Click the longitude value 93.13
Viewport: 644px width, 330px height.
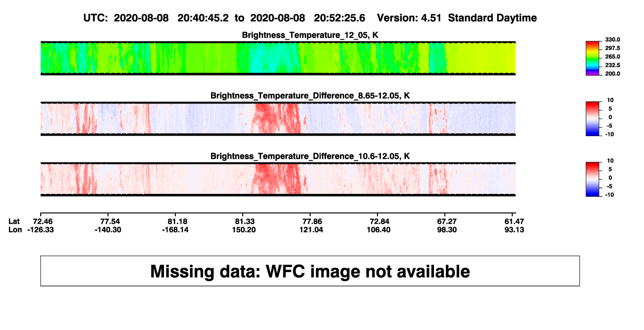pyautogui.click(x=514, y=230)
